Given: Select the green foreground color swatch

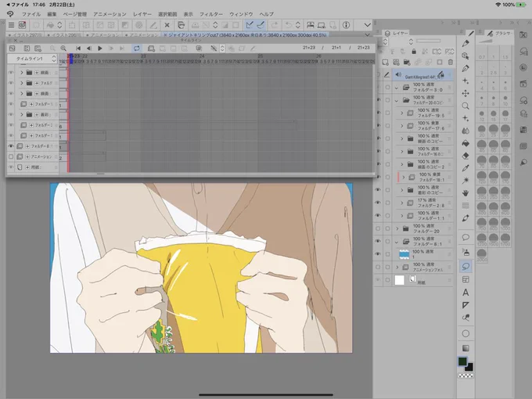Looking at the screenshot, I should coord(462,361).
